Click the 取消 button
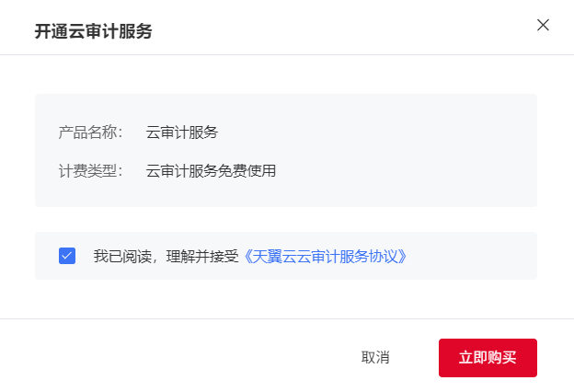Viewport: 574px width, 392px height. tap(375, 357)
